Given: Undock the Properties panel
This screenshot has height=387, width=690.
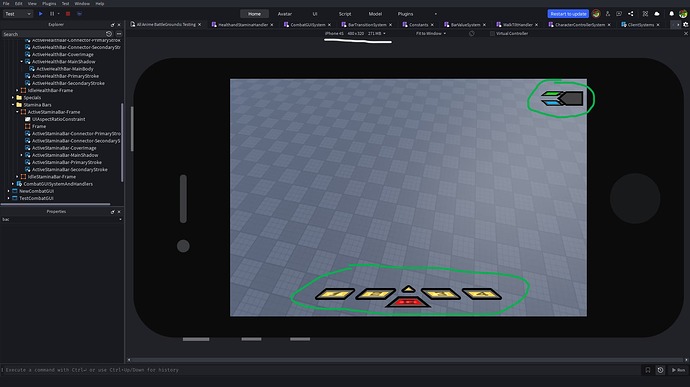Looking at the screenshot, I should click(112, 212).
